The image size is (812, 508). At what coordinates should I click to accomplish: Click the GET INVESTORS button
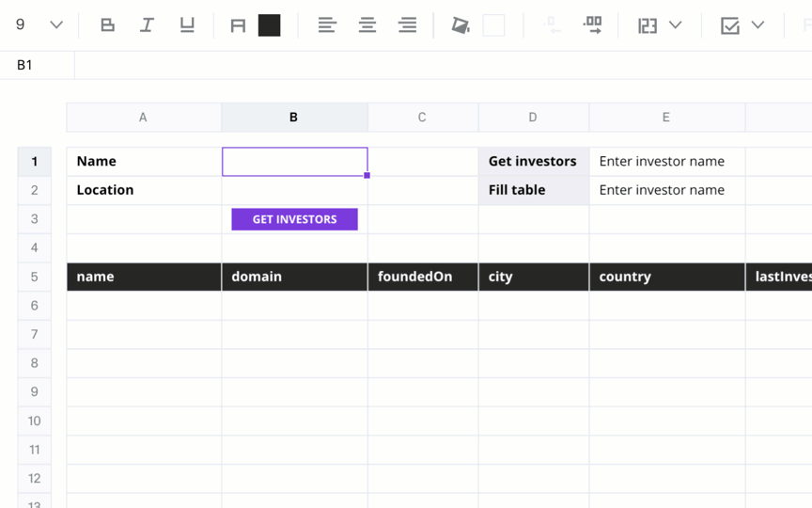point(295,219)
